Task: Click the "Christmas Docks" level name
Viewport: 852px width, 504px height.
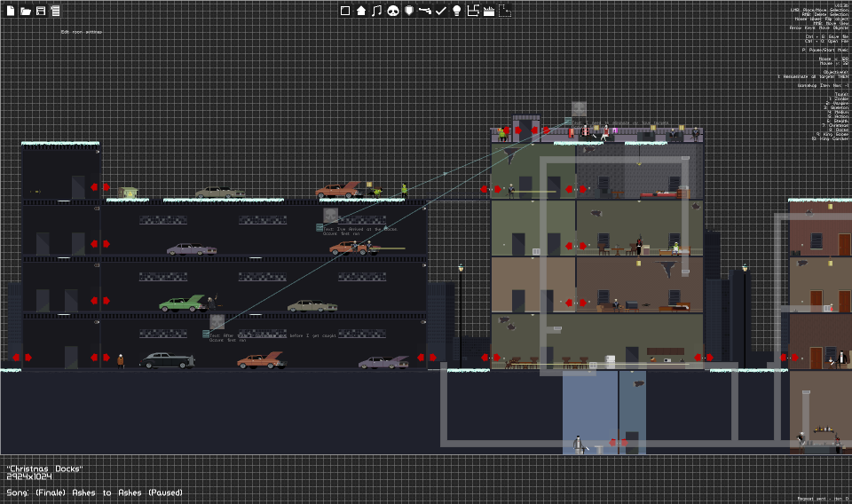Action: coord(44,469)
